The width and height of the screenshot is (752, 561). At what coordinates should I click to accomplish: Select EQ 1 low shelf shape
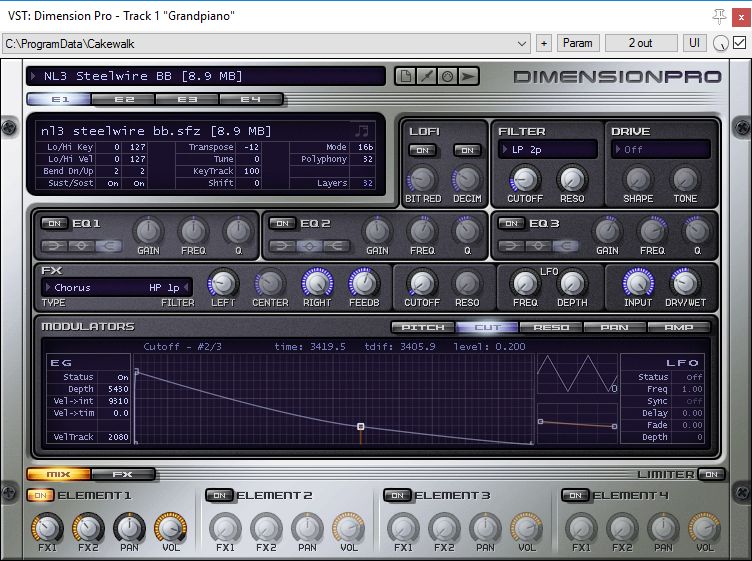pos(54,246)
